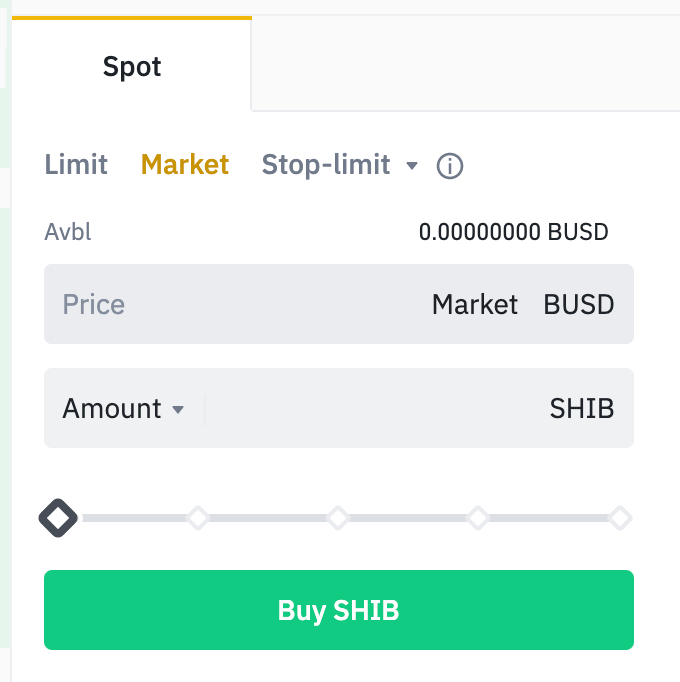
Task: Set slider to the 100% diamond marker
Action: point(620,518)
